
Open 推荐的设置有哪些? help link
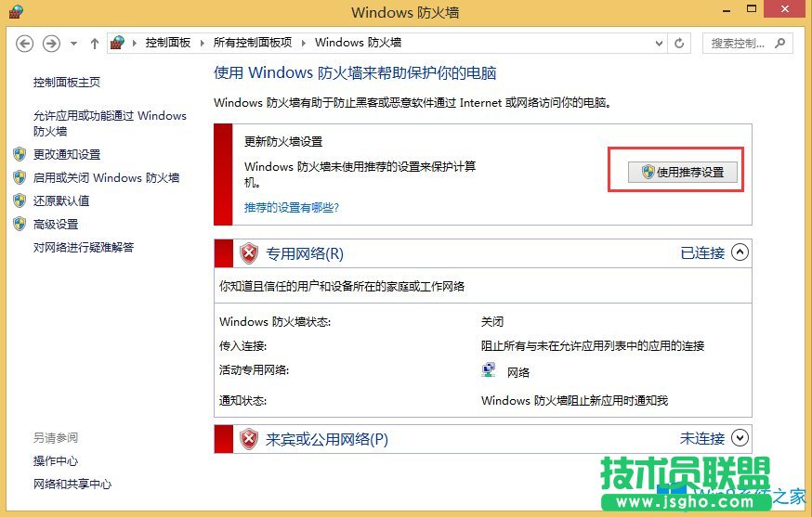(x=292, y=208)
